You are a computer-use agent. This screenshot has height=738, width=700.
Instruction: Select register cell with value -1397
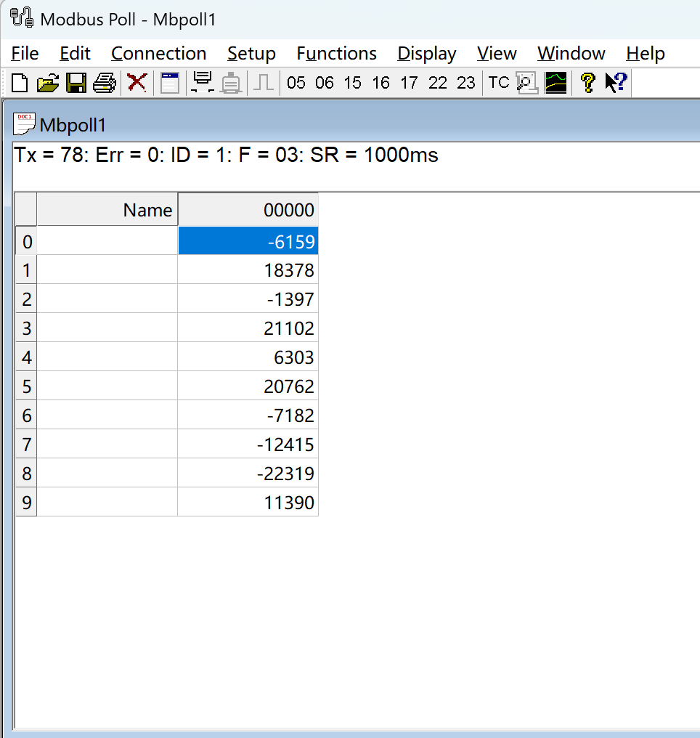click(248, 299)
